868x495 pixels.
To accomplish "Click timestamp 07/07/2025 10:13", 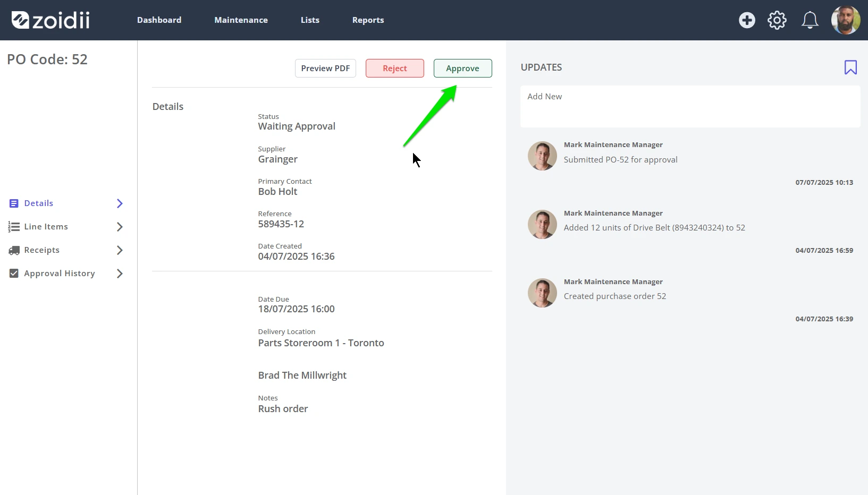I will coord(824,183).
